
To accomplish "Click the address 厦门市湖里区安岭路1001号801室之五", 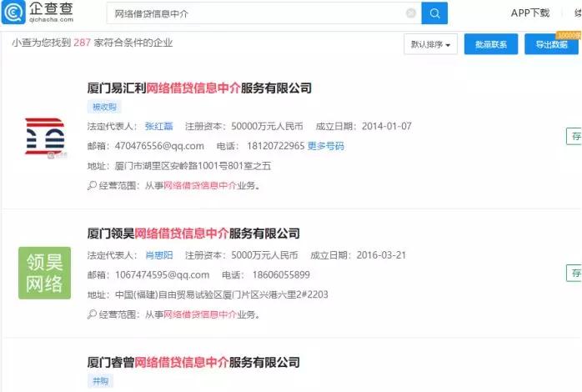I will (193, 166).
